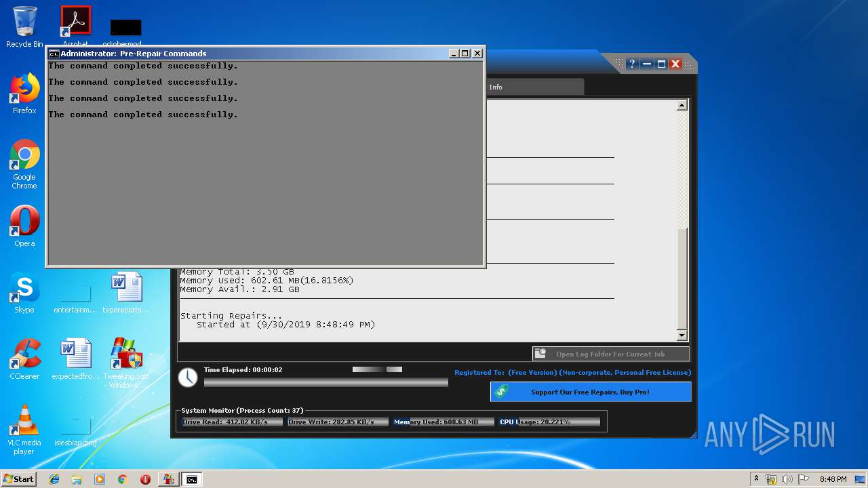Click the log scrollbar down arrow
868x488 pixels.
pos(682,335)
